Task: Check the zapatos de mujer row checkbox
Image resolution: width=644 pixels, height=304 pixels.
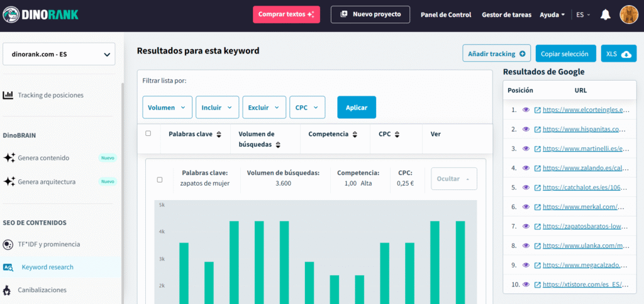Action: tap(160, 179)
